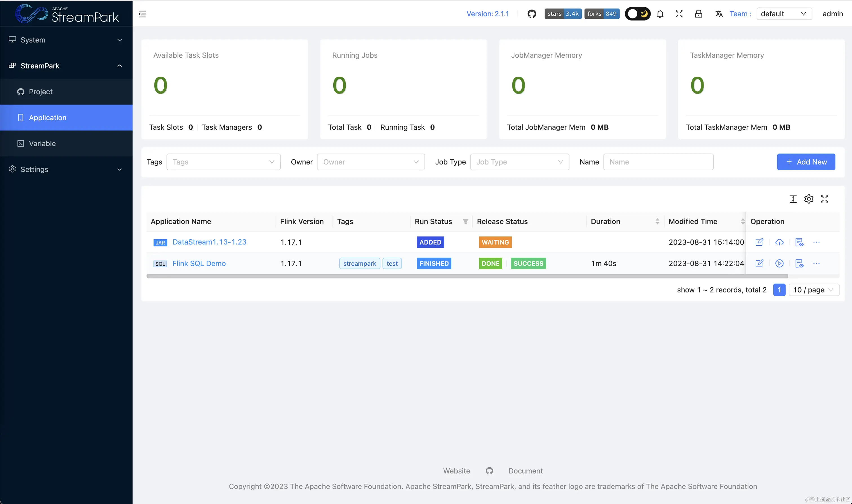Start Flink SQL Demo with play icon

779,263
